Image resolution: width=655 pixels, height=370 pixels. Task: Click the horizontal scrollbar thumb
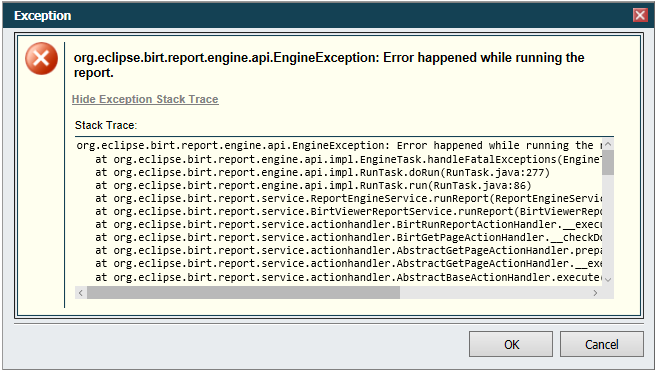(243, 293)
